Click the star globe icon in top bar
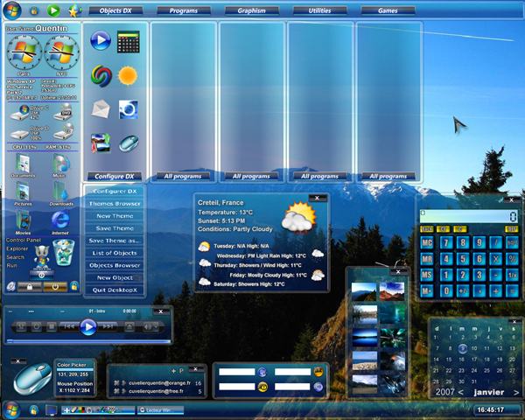This screenshot has height=420, width=525. [x=74, y=11]
